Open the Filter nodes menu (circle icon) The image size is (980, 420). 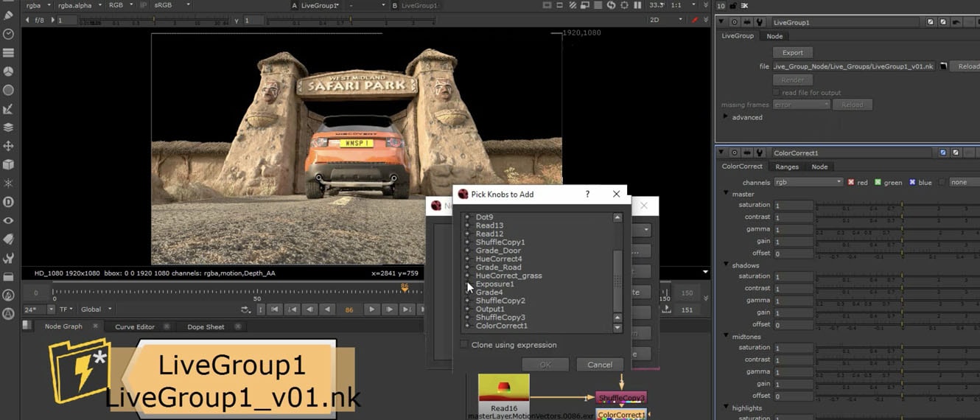click(x=9, y=90)
